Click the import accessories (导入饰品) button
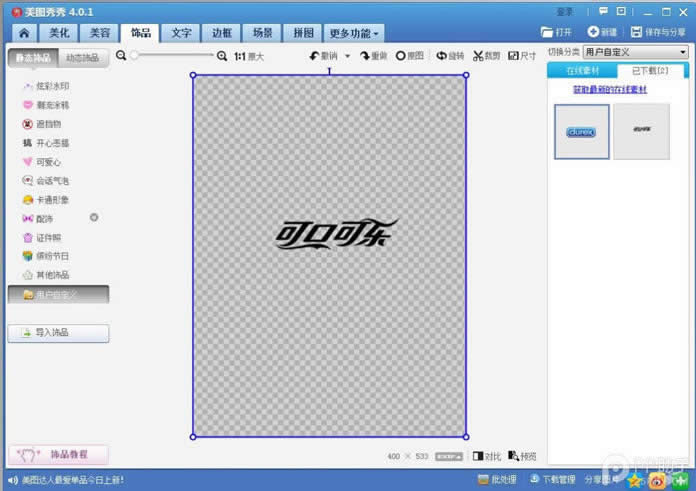This screenshot has height=491, width=696. (58, 333)
